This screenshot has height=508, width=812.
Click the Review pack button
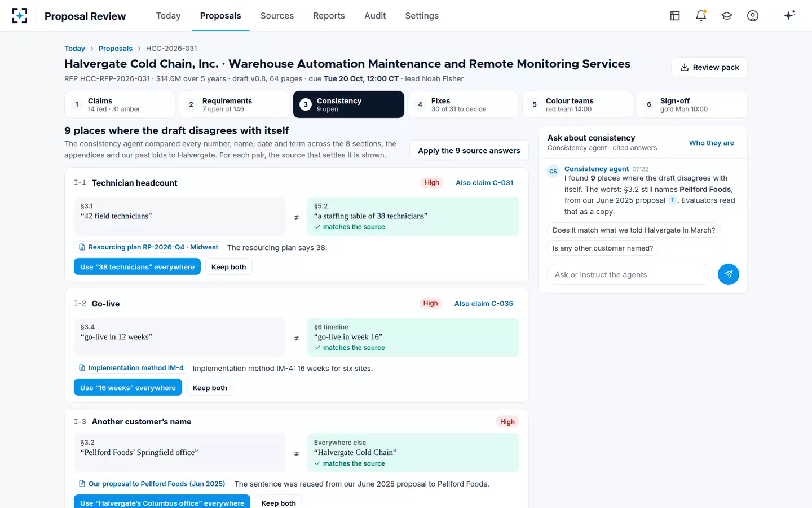pyautogui.click(x=709, y=67)
